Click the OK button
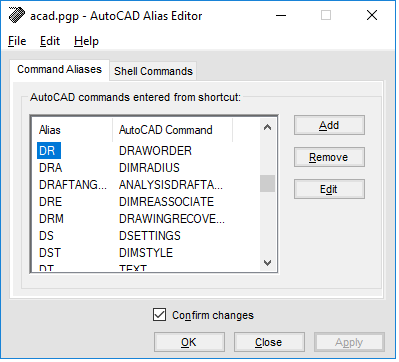Image resolution: width=399 pixels, height=362 pixels. coord(189,342)
